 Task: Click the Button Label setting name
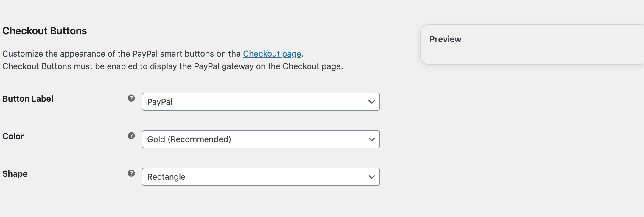pos(28,99)
